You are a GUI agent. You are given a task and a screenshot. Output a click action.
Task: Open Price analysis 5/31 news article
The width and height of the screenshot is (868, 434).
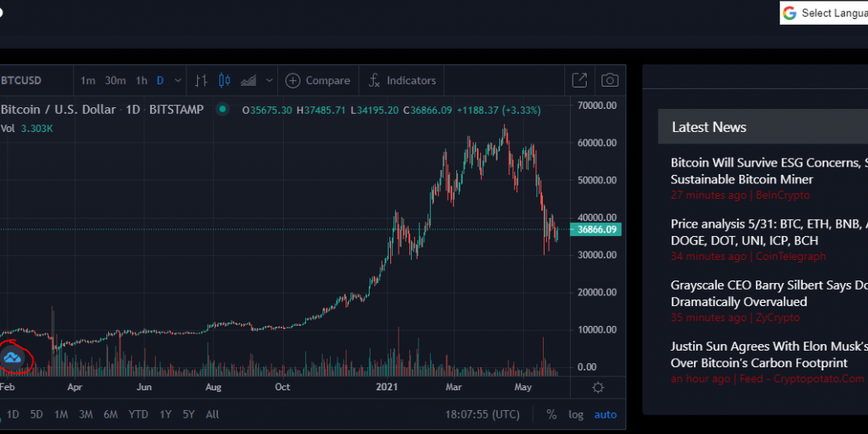[x=770, y=233]
